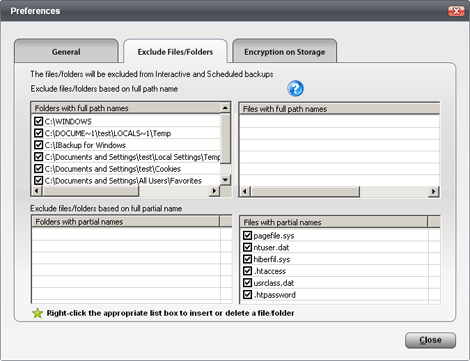Click 'Folders with partial names' column header
Screen dimensions: 470x361
pyautogui.click(x=126, y=222)
